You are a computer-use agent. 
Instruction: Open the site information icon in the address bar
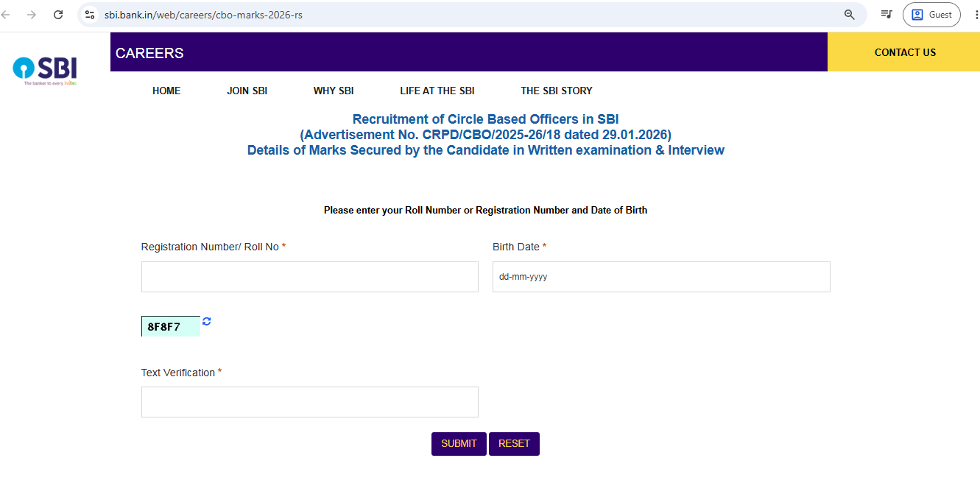pyautogui.click(x=90, y=15)
